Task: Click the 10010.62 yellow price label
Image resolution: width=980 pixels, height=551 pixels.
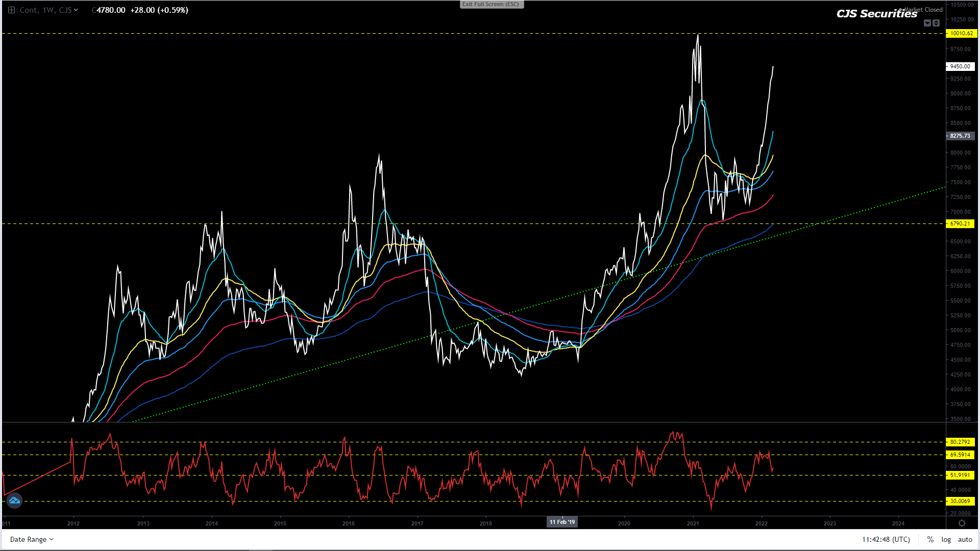Action: (961, 33)
